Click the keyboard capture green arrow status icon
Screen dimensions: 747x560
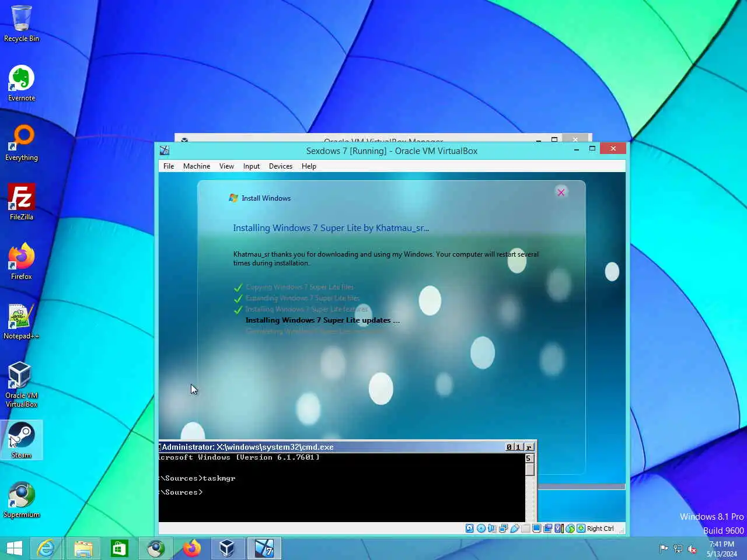coord(581,528)
